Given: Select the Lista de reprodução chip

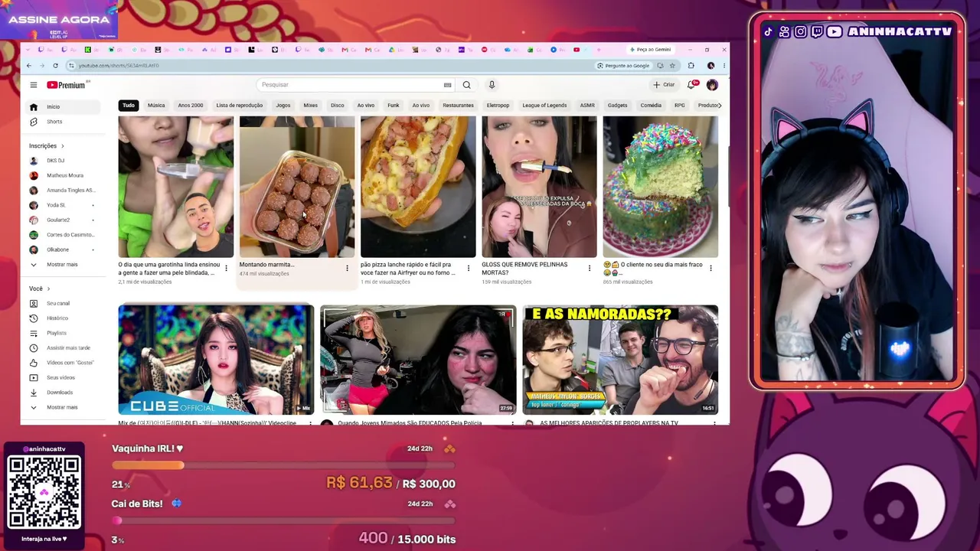Looking at the screenshot, I should 240,106.
